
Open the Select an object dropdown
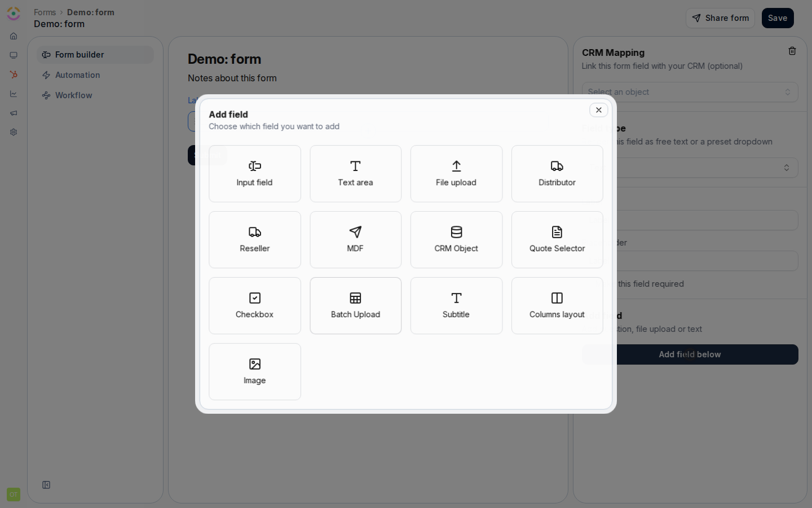(x=690, y=92)
